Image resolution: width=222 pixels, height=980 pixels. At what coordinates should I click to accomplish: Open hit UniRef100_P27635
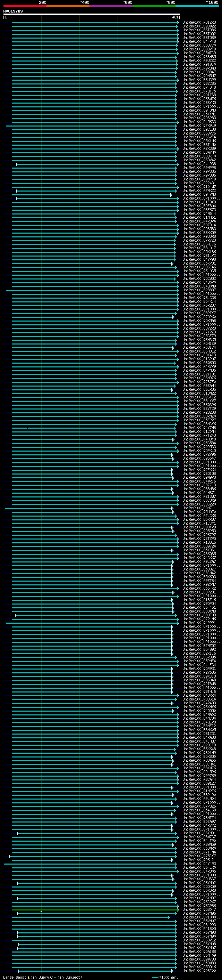[x=199, y=673]
